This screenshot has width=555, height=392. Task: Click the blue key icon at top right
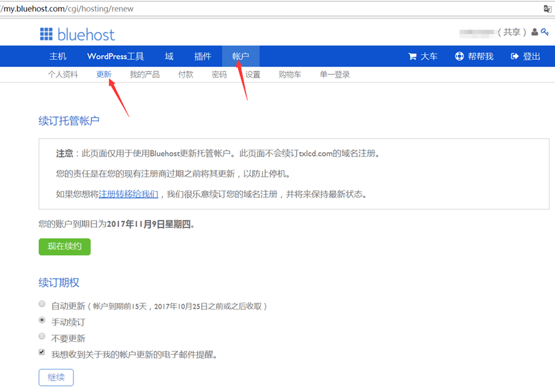pyautogui.click(x=545, y=32)
